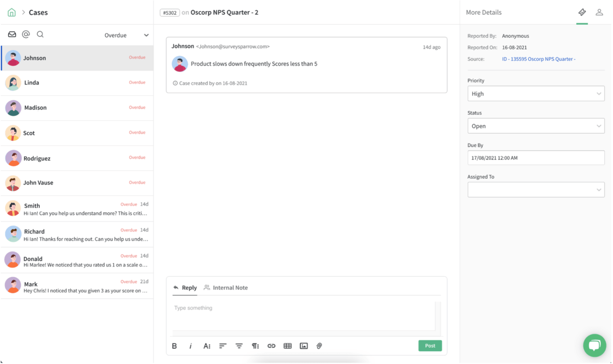This screenshot has height=364, width=613.
Task: Insert an image into the reply editor
Action: [303, 346]
